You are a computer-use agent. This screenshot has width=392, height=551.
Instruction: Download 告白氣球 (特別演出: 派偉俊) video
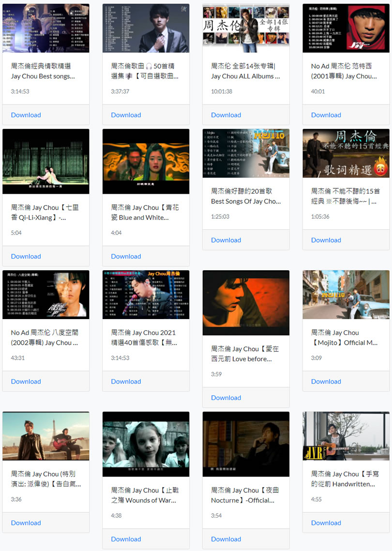point(26,522)
